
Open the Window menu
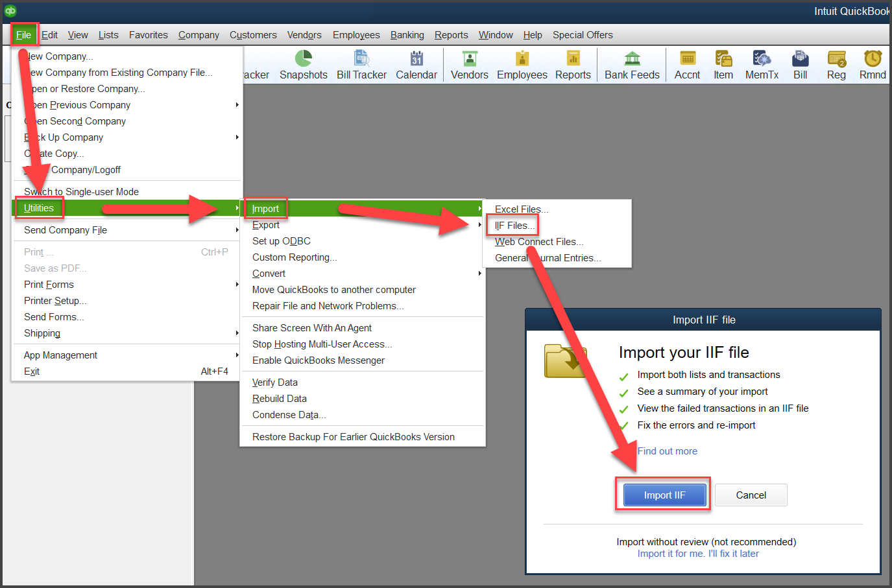(496, 35)
